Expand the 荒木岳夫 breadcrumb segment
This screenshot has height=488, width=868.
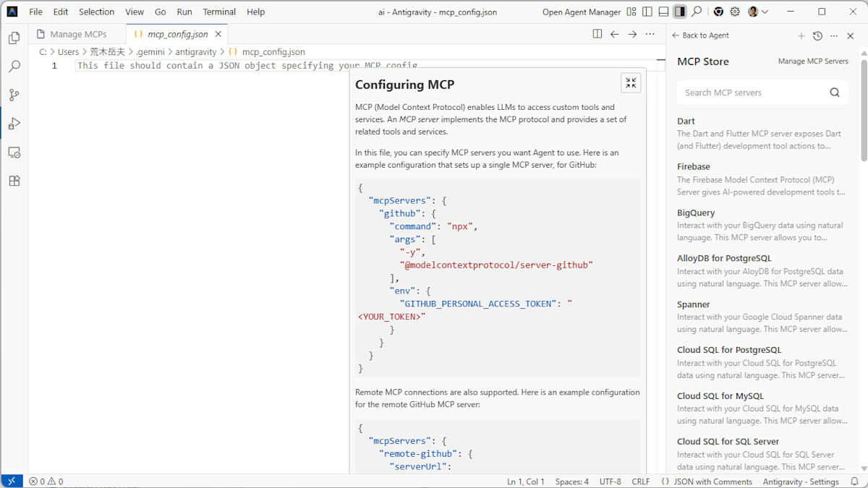point(107,52)
